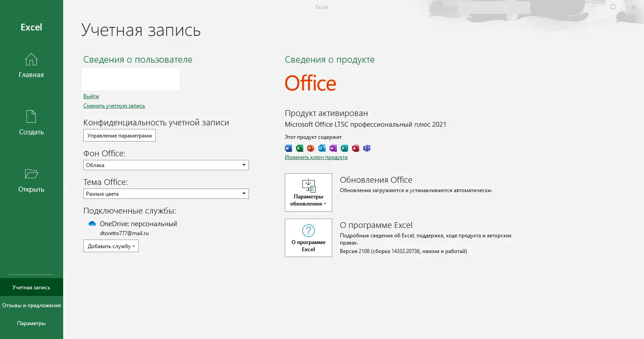Image resolution: width=644 pixels, height=339 pixels.
Task: Select the PowerPoint icon in the product row
Action: pos(310,148)
